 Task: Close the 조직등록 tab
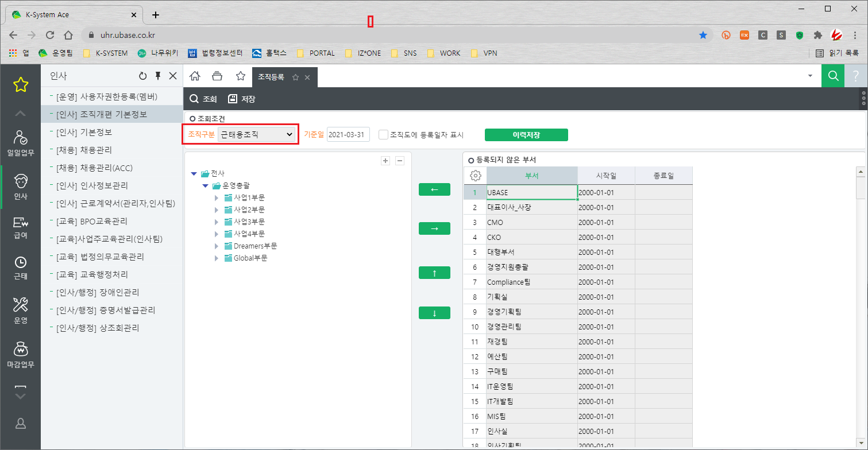coord(307,77)
